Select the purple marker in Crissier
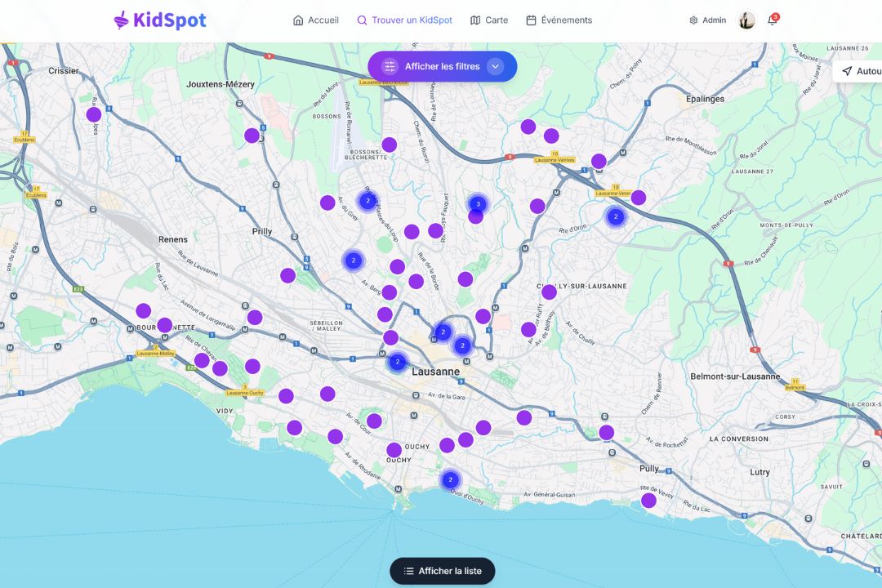The width and height of the screenshot is (882, 588). click(94, 114)
